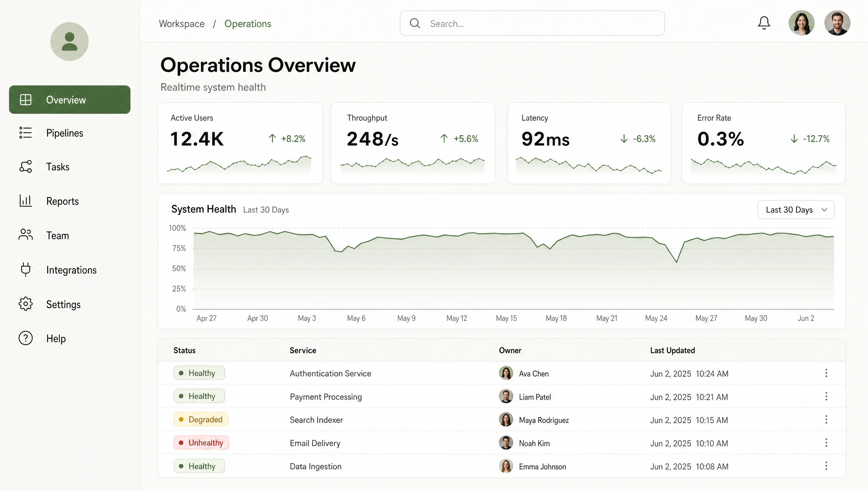Image resolution: width=868 pixels, height=491 pixels.
Task: Open Settings using the gear icon
Action: (25, 304)
